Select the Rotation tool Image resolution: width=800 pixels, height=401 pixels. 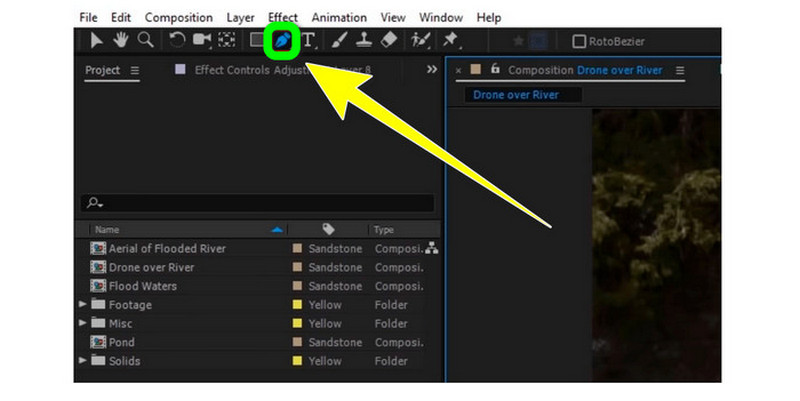pyautogui.click(x=177, y=40)
